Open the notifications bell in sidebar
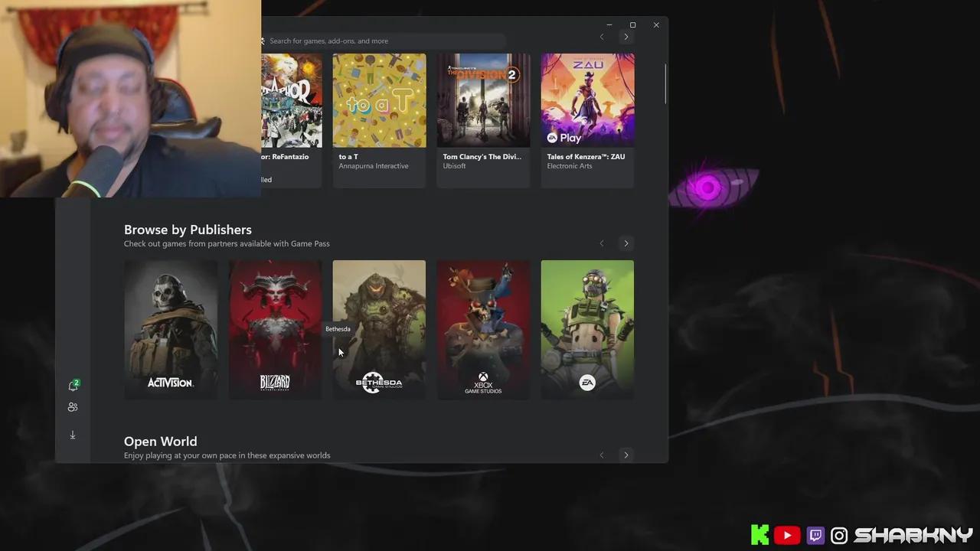980x551 pixels. [x=73, y=385]
